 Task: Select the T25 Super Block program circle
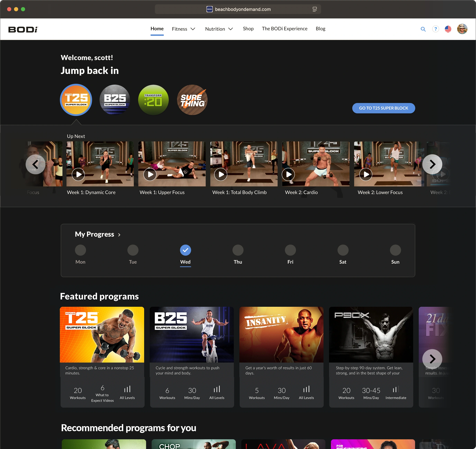[76, 100]
